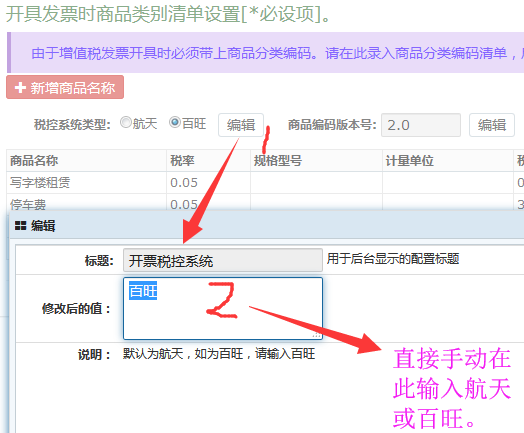
Task: Click 编辑 button next to 税控系统类型
Action: pyautogui.click(x=241, y=125)
